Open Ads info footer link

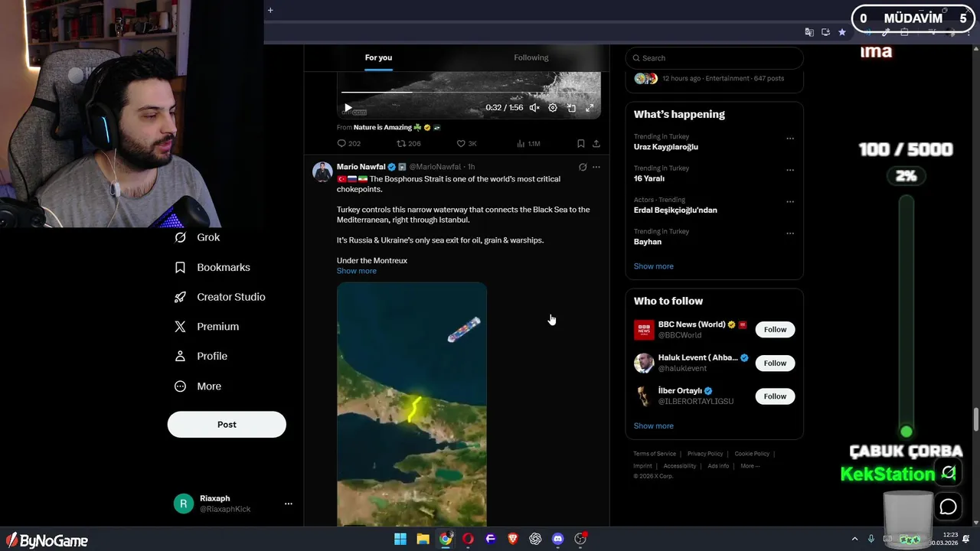point(718,466)
